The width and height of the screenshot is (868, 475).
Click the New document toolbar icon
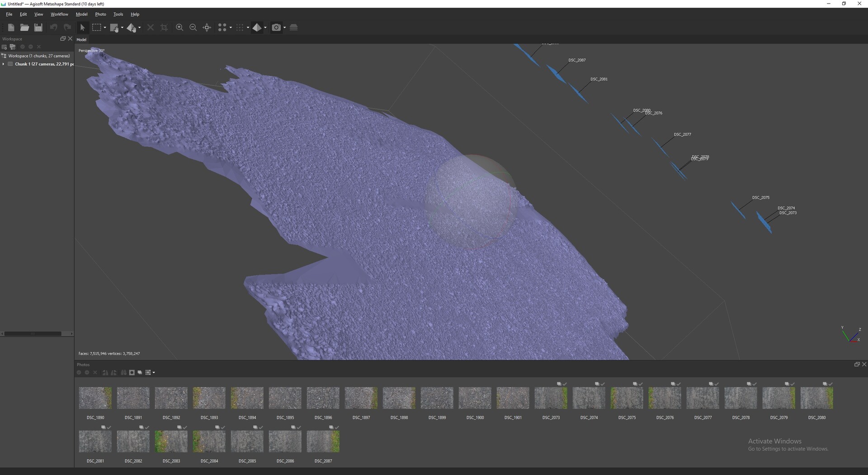(x=11, y=28)
